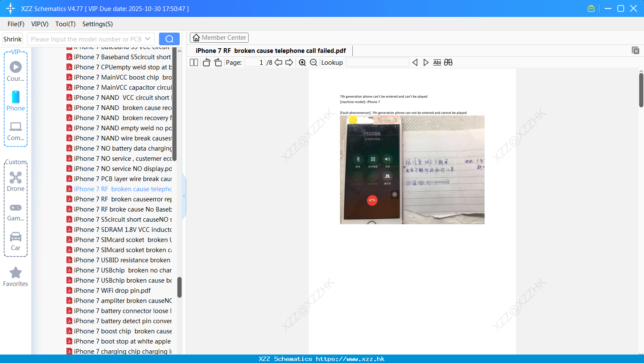Collapse the file list with the side handle

pos(184,196)
